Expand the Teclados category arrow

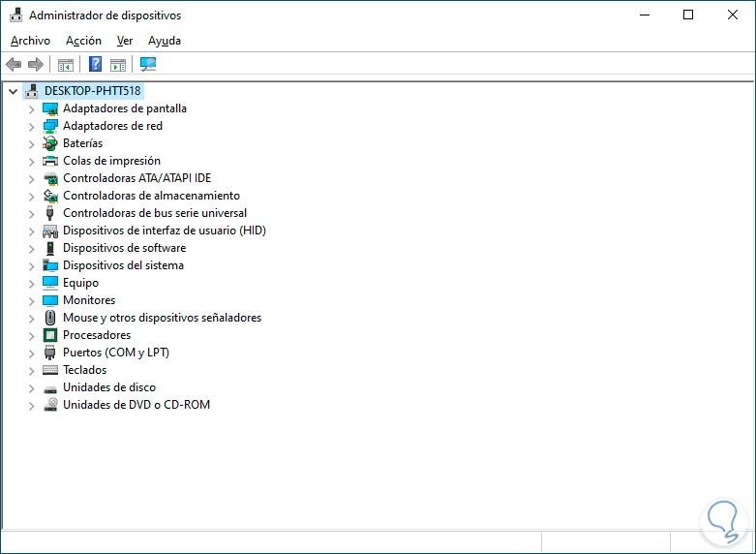click(x=31, y=371)
